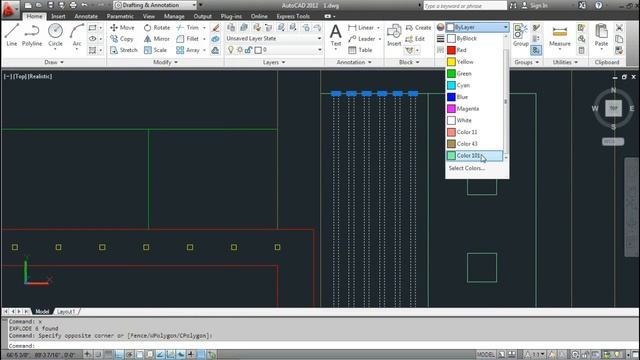
Task: Click the Linear dimension tool
Action: click(361, 27)
